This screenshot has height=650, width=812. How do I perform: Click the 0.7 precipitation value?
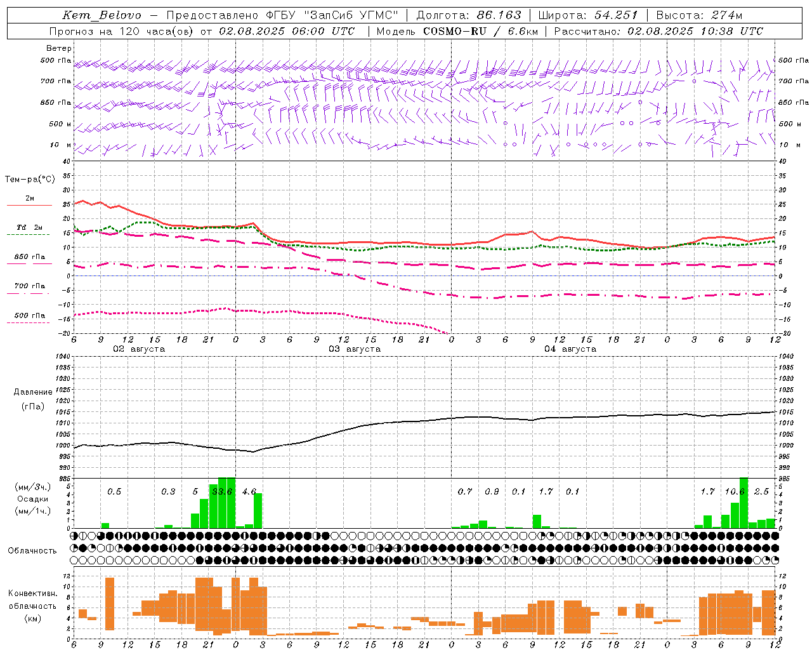pyautogui.click(x=465, y=491)
